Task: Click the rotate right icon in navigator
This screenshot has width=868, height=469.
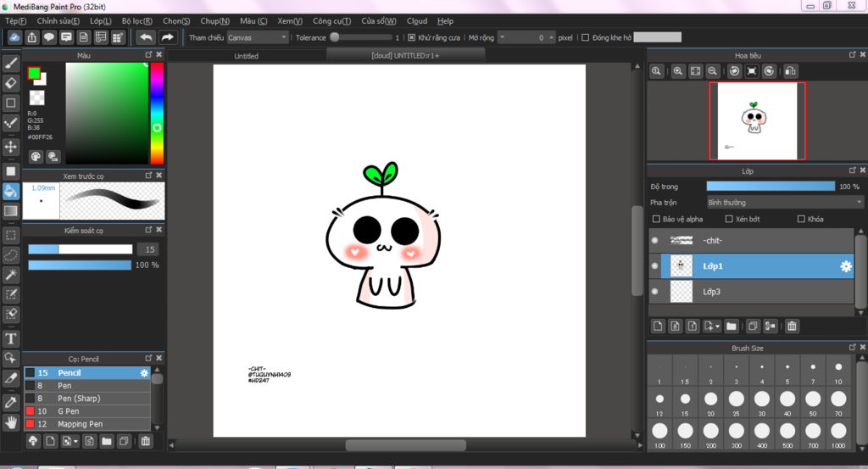Action: (769, 71)
